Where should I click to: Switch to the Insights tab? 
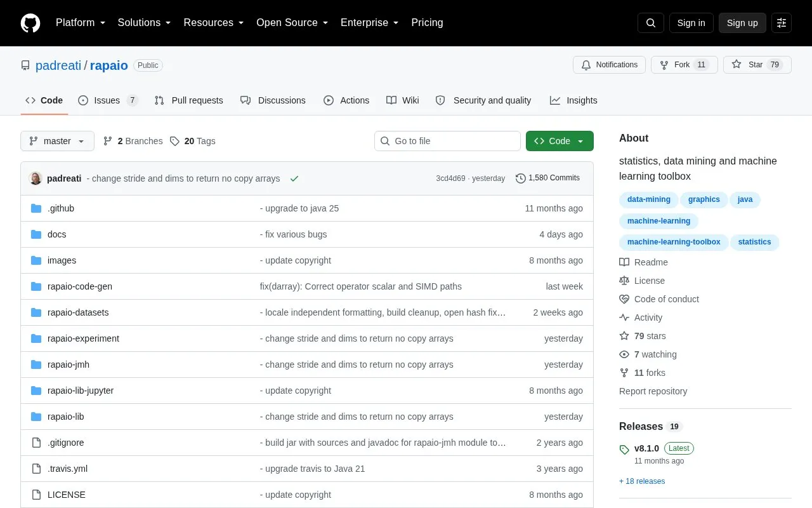pos(573,100)
